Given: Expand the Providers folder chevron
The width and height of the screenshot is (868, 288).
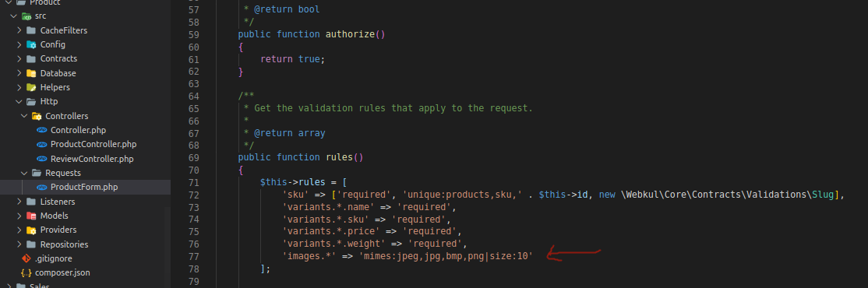Looking at the screenshot, I should (19, 230).
